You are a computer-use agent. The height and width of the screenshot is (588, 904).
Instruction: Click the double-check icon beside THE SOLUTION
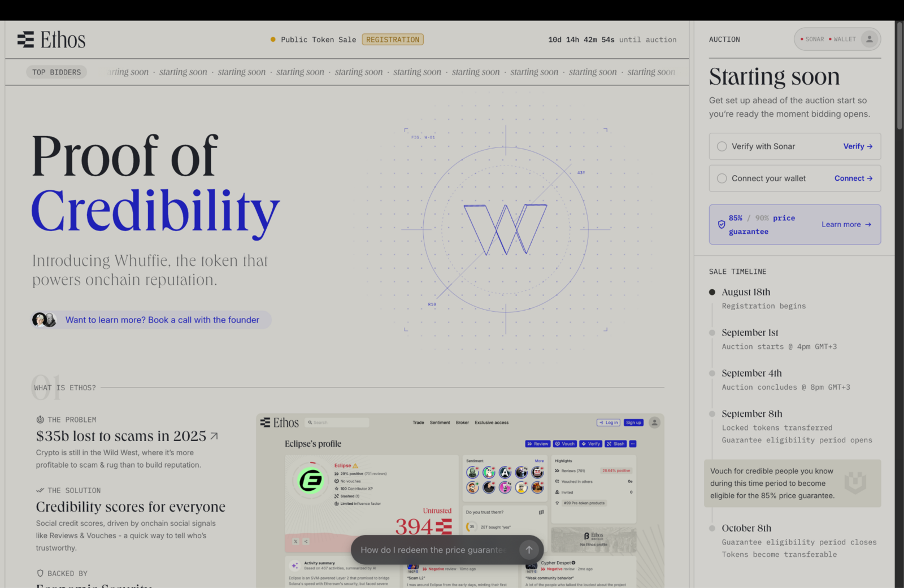click(x=40, y=490)
